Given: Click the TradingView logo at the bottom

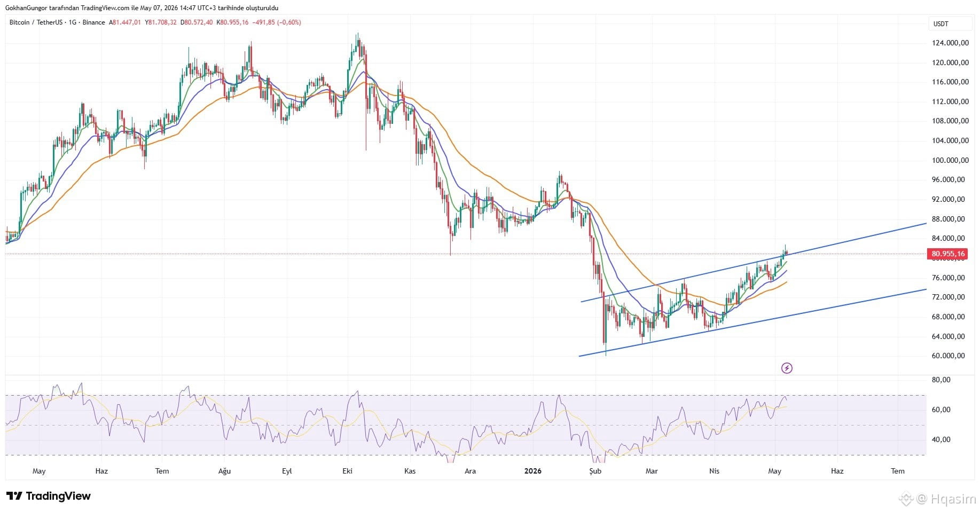Looking at the screenshot, I should [49, 496].
